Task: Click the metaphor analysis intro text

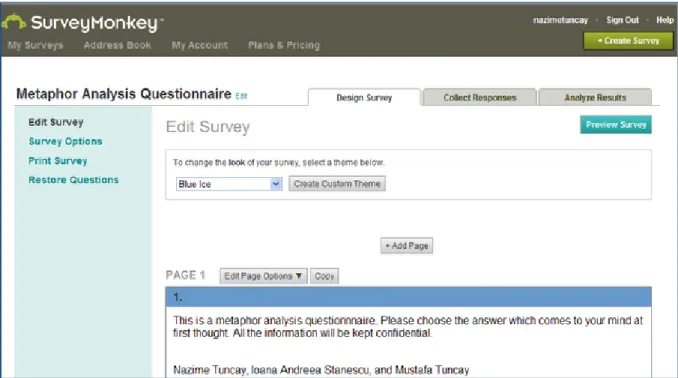Action: click(x=408, y=327)
